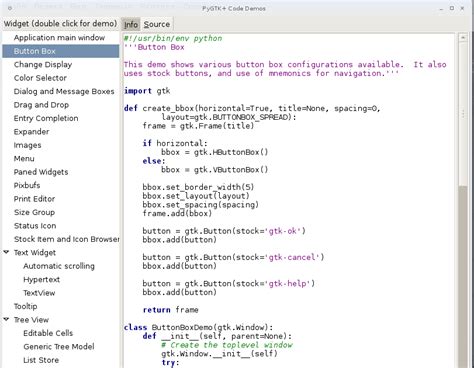Viewport: 474px width, 368px height.
Task: Select the Tree View row
Action: click(61, 320)
